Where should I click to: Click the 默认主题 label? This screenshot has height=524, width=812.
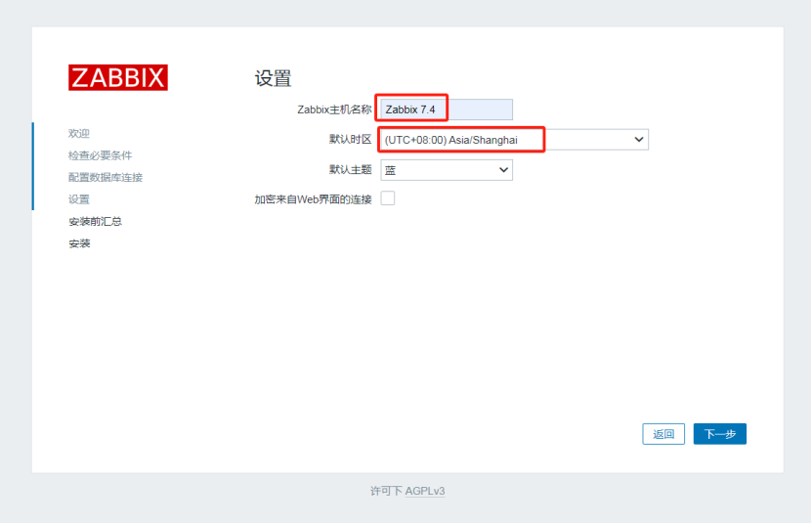351,169
